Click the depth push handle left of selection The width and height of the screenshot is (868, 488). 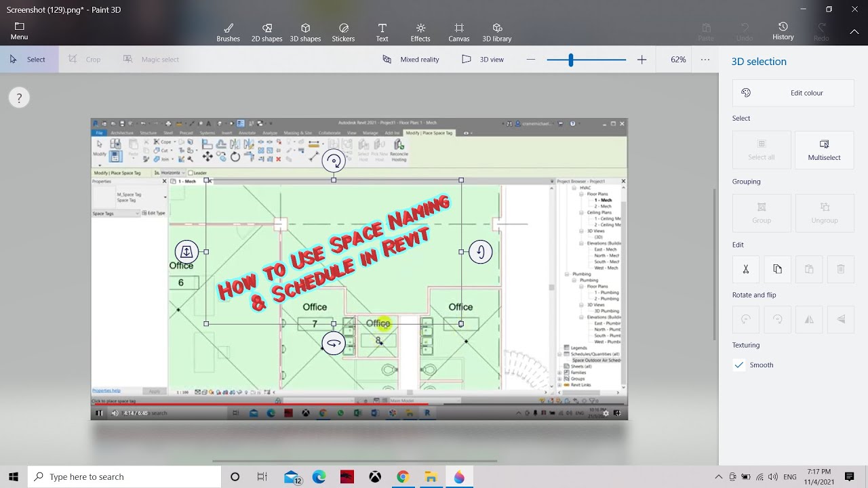click(x=186, y=252)
